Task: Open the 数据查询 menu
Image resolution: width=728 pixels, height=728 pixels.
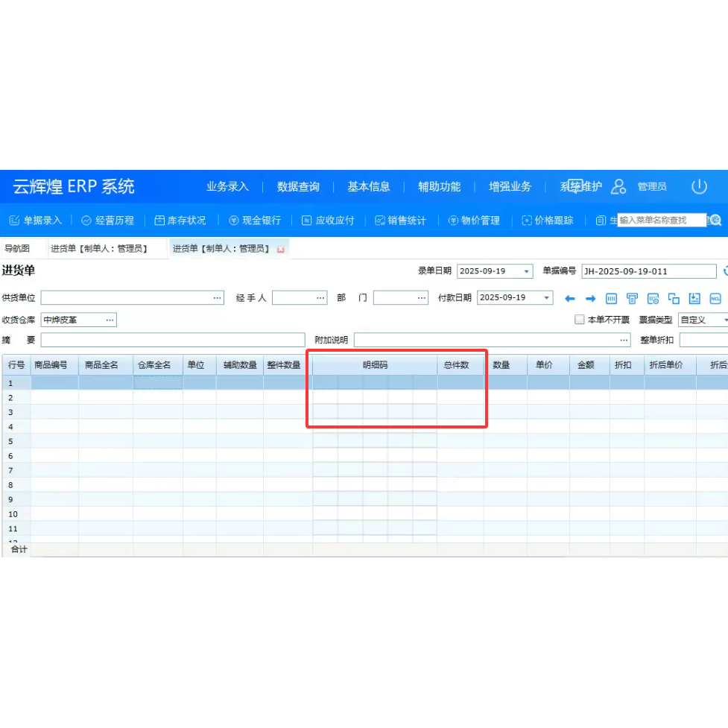Action: [298, 186]
